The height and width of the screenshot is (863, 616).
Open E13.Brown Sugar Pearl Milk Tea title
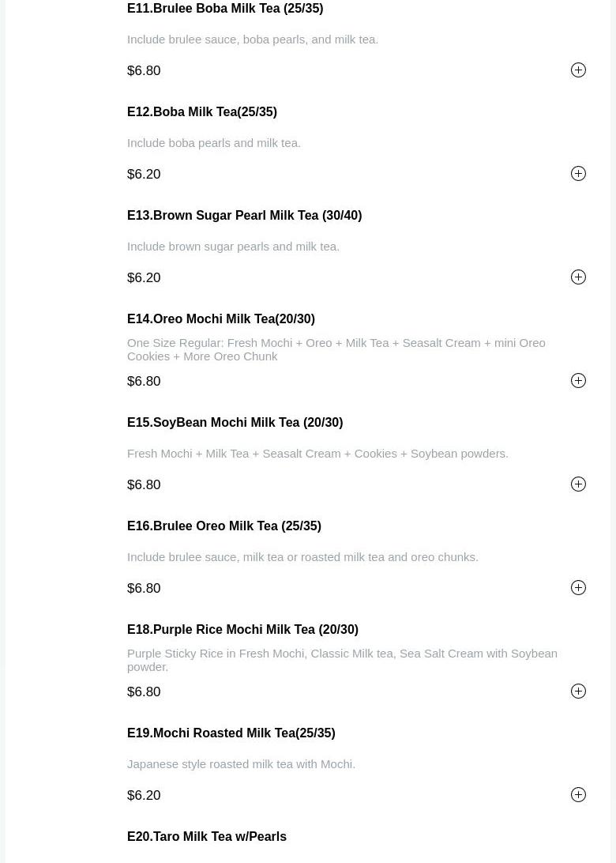click(x=244, y=216)
